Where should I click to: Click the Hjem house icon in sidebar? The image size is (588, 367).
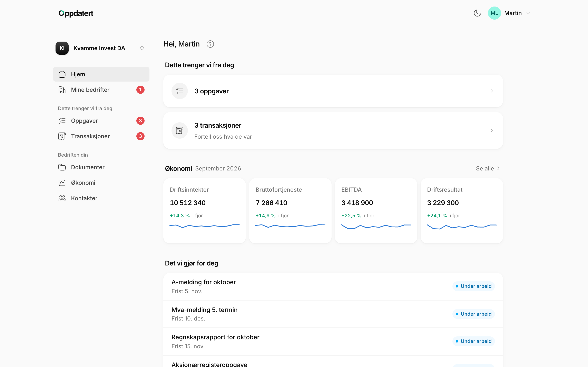62,74
